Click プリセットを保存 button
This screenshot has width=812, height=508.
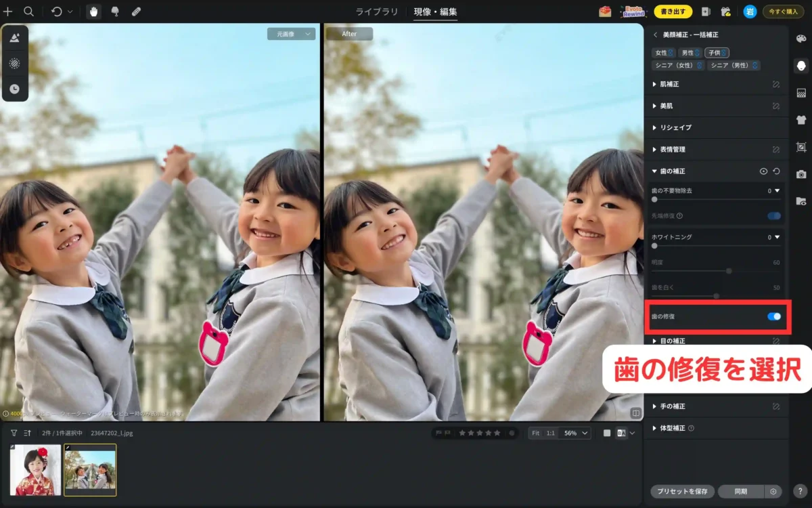683,492
